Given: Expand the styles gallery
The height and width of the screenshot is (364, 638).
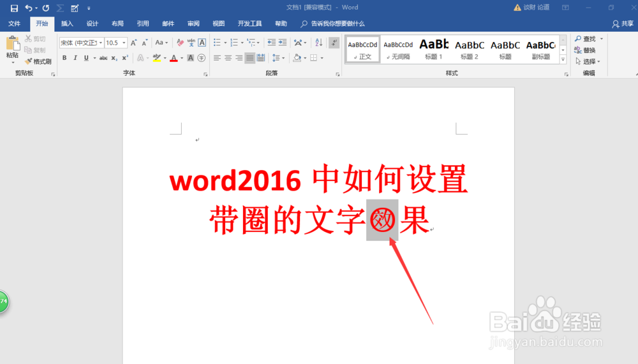Looking at the screenshot, I should click(x=563, y=59).
